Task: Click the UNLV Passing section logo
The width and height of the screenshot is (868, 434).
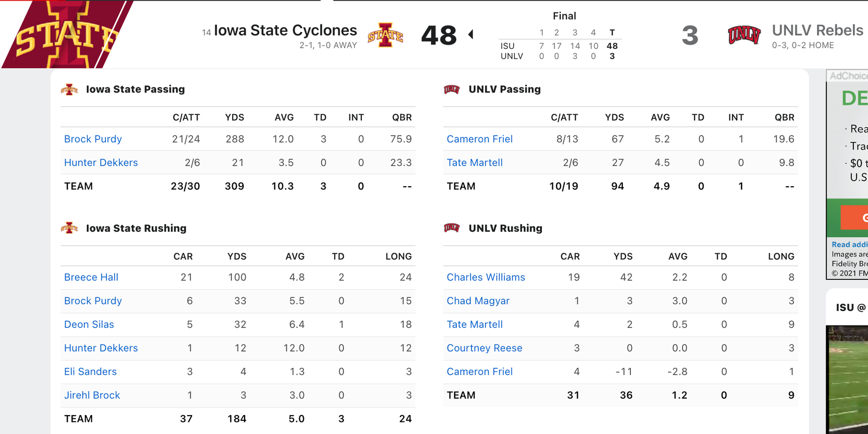Action: pyautogui.click(x=452, y=90)
